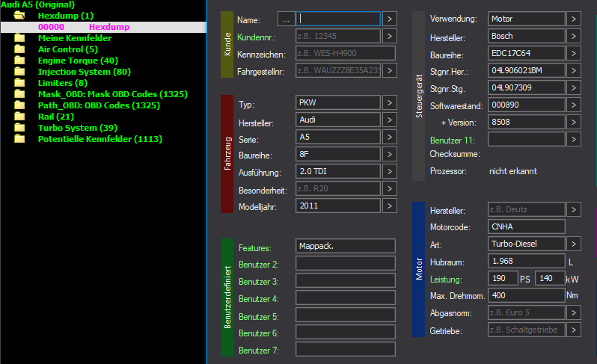Open the ECU Hersteller Bosch arrow menu
The width and height of the screenshot is (597, 364).
point(574,36)
